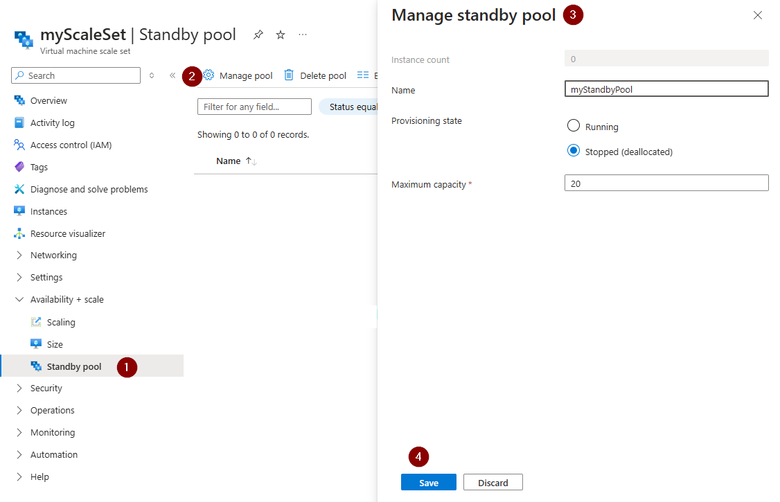The height and width of the screenshot is (502, 780).
Task: Select Stopped (deallocated) provisioning state
Action: (574, 150)
